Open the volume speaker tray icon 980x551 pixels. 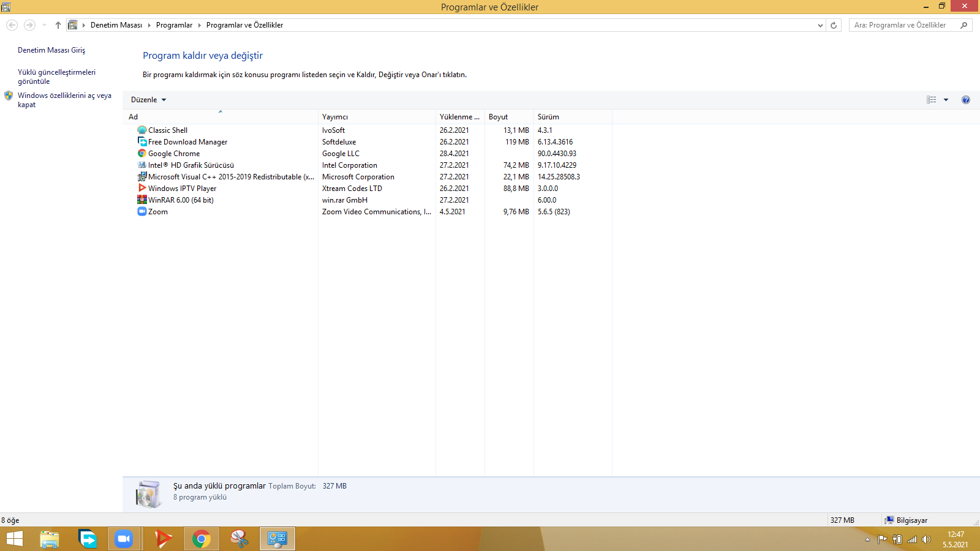pyautogui.click(x=926, y=539)
